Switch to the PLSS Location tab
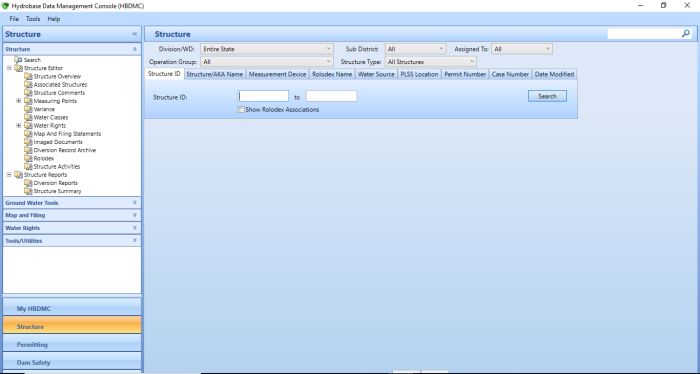700x374 pixels. pos(419,75)
